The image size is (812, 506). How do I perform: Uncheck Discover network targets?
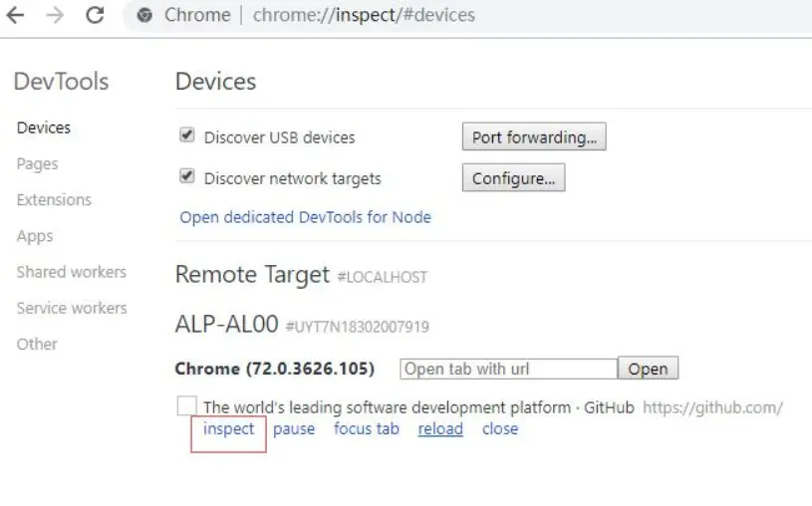pyautogui.click(x=187, y=176)
